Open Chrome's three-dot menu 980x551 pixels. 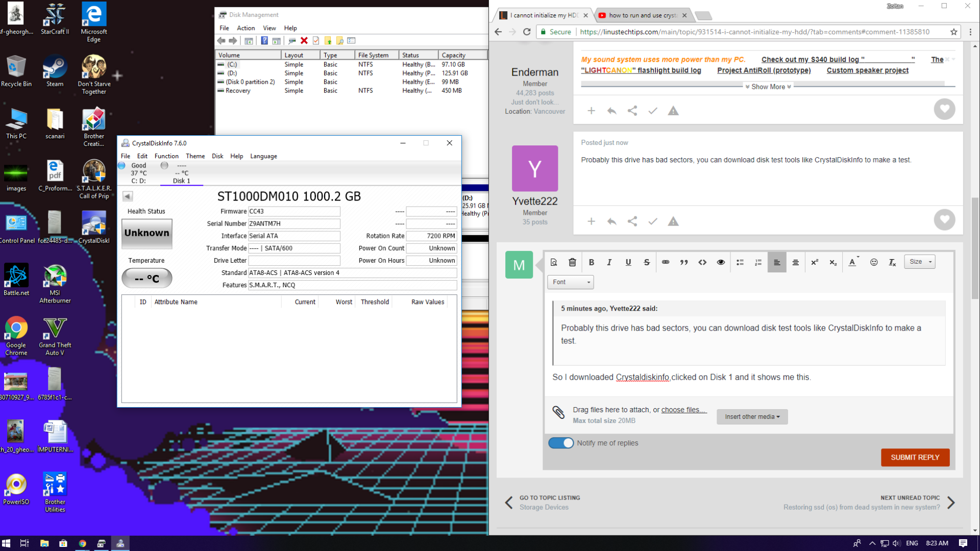(x=970, y=32)
